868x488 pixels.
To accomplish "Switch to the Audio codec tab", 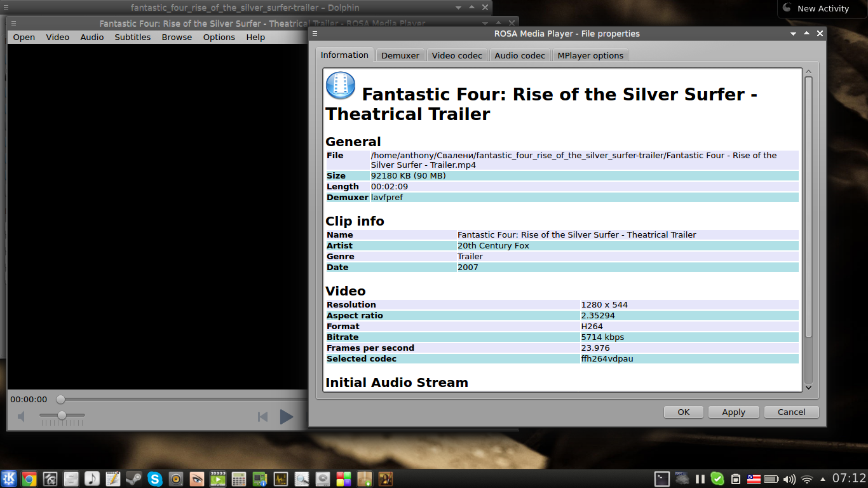I will pos(520,55).
